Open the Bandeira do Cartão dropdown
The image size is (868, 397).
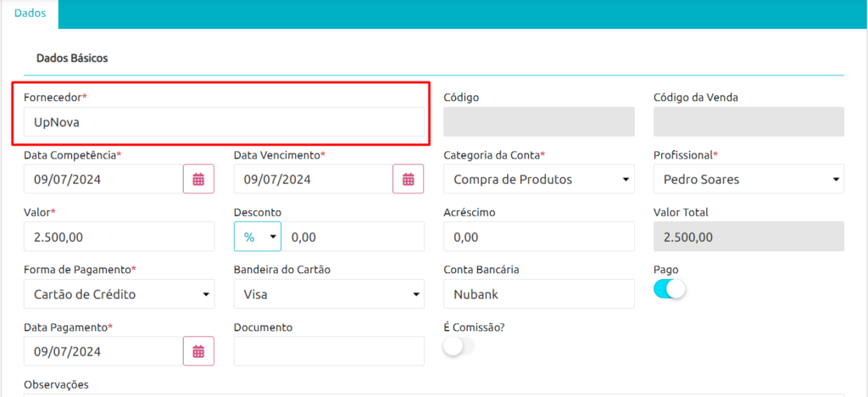click(x=329, y=294)
